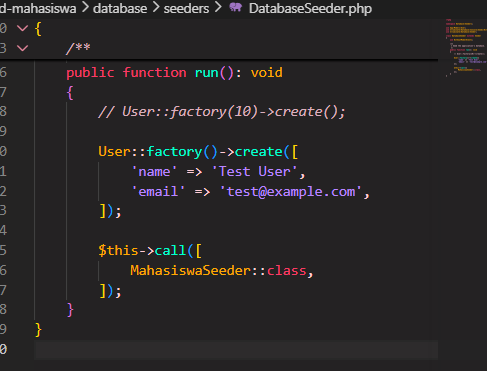
Task: Collapse the docblock comment fold chevron
Action: (x=22, y=48)
